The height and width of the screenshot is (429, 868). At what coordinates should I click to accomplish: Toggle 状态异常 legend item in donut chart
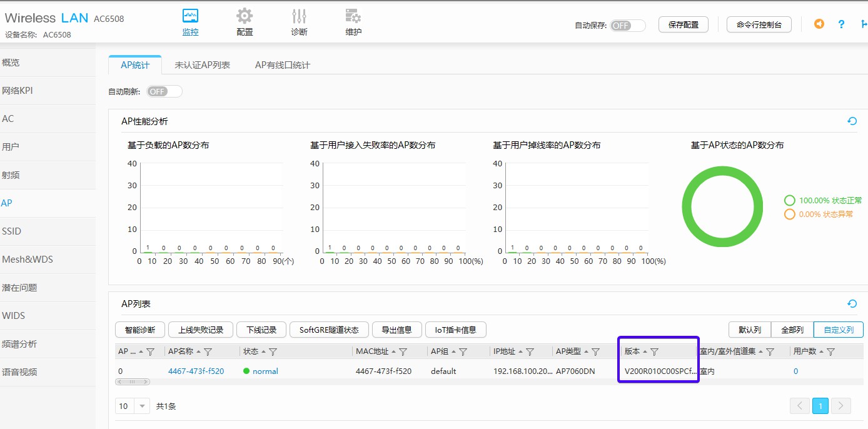(819, 214)
